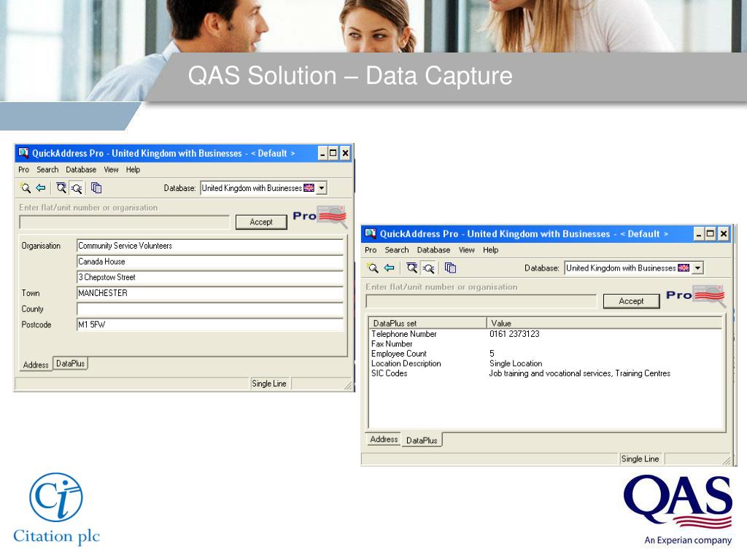Open Help menu in left window

[x=133, y=169]
